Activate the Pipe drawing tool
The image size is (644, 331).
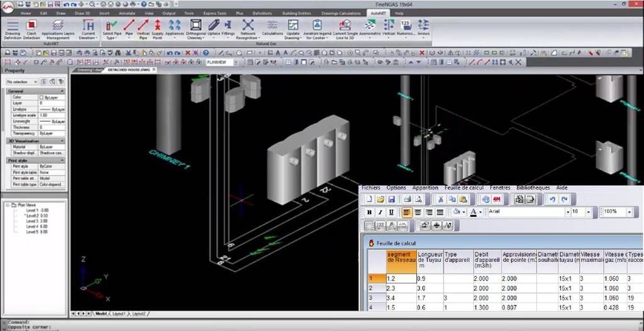(129, 29)
